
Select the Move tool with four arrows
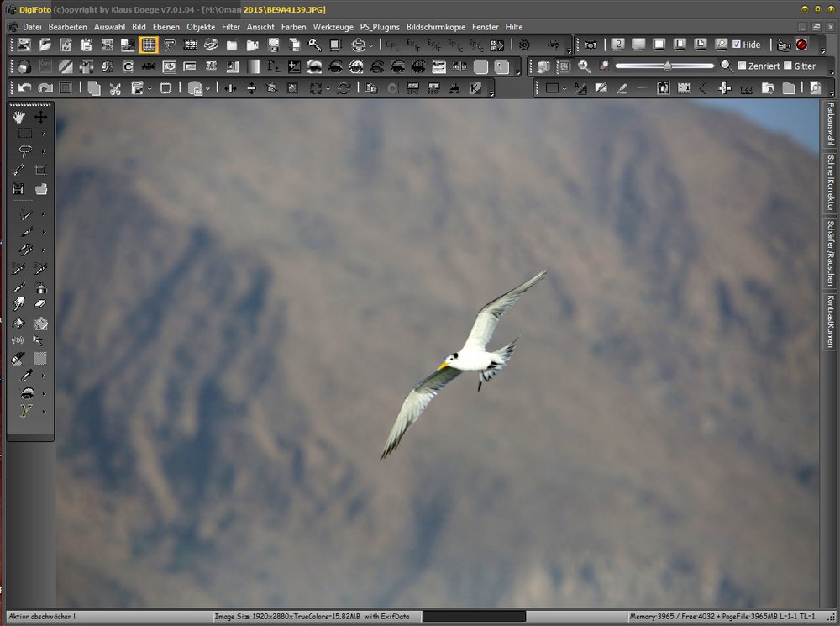click(x=40, y=117)
